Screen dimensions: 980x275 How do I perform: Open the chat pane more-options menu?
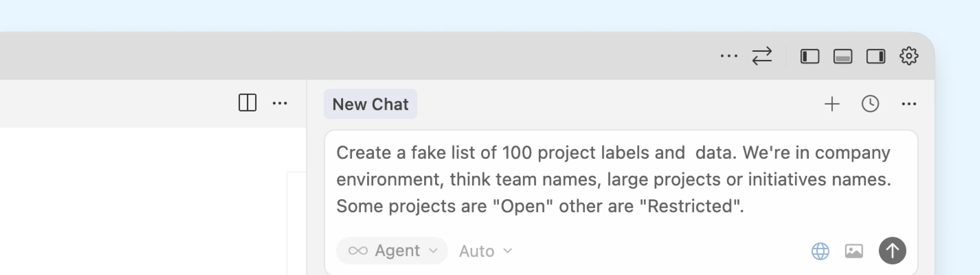tap(909, 103)
